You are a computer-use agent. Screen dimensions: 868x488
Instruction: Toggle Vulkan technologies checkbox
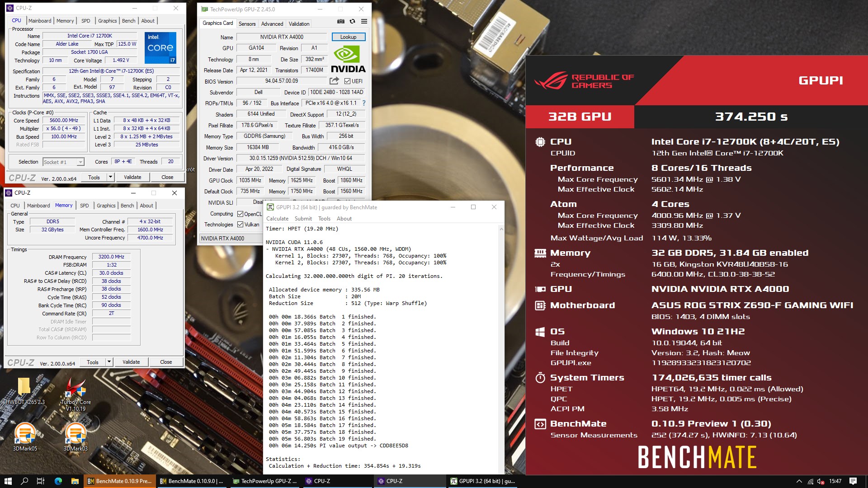click(241, 225)
